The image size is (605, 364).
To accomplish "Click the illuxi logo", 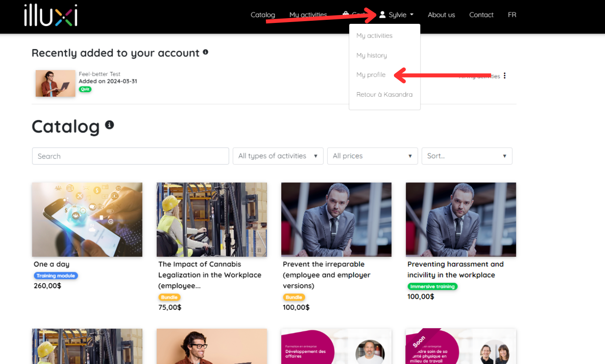I will tap(51, 15).
